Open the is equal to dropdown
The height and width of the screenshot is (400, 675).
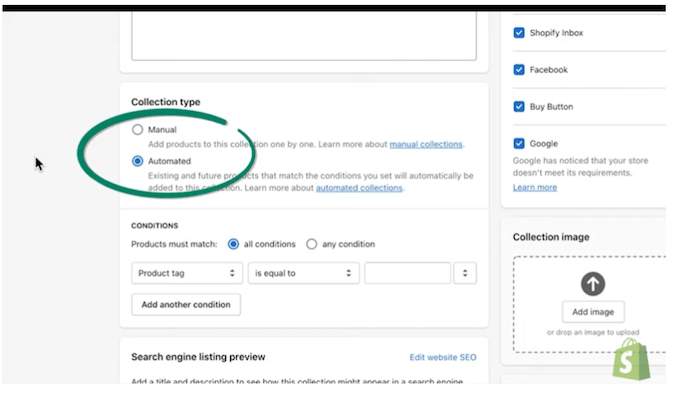(x=304, y=273)
